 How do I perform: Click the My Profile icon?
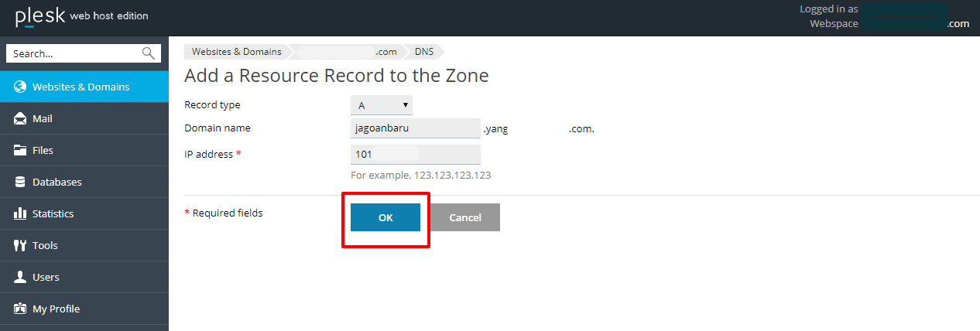click(20, 309)
